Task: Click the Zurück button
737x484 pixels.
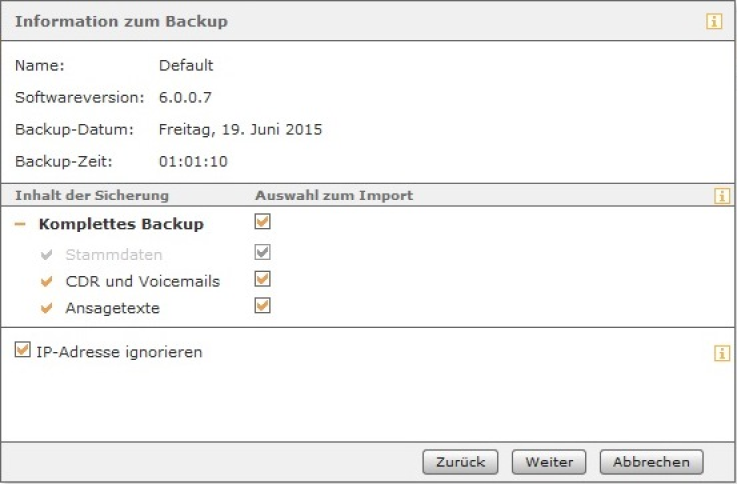Action: pos(460,462)
